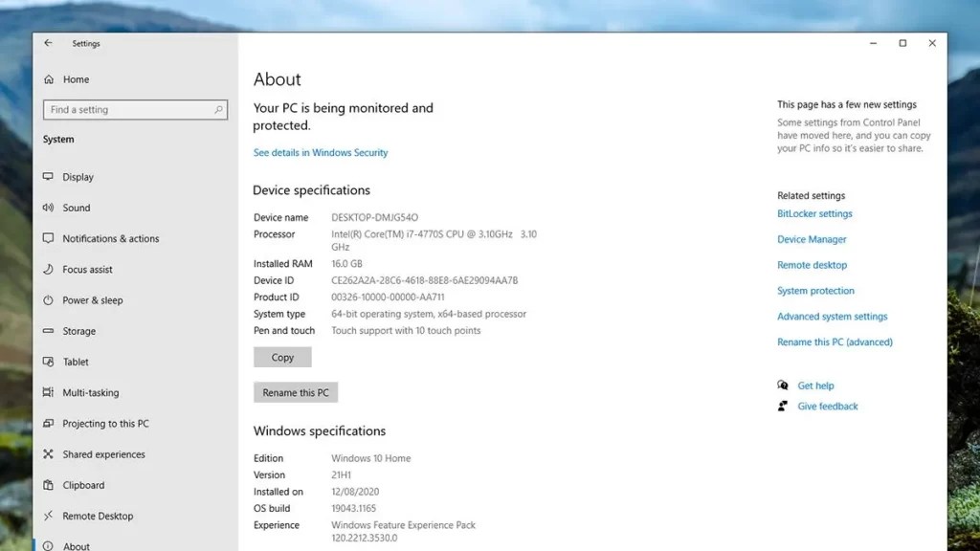Click the Clipboard icon
Image resolution: width=980 pixels, height=551 pixels.
(x=48, y=485)
